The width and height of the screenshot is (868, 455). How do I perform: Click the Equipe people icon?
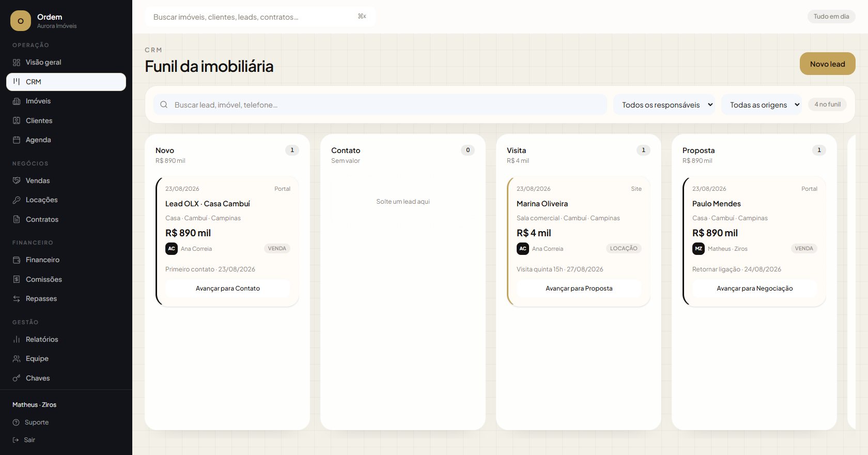[17, 359]
